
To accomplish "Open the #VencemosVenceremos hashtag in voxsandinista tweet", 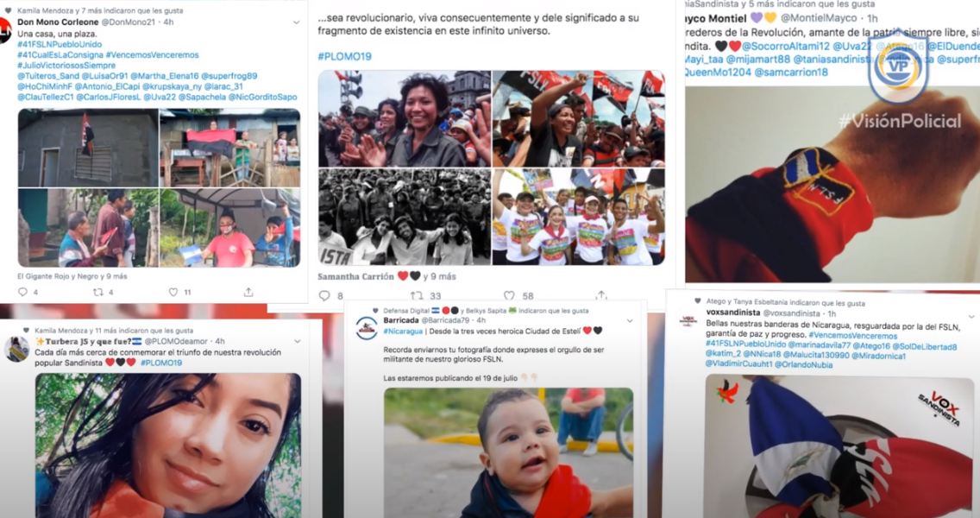I will coord(852,336).
